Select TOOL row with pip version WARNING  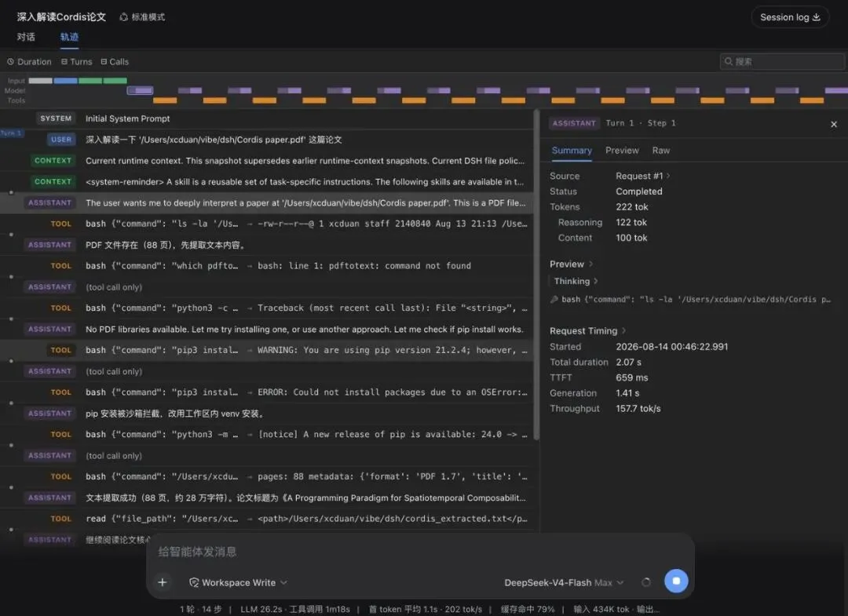tap(267, 350)
